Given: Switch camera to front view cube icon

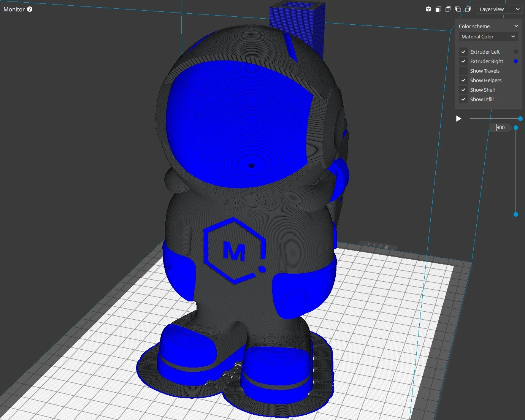Looking at the screenshot, I should click(x=438, y=9).
